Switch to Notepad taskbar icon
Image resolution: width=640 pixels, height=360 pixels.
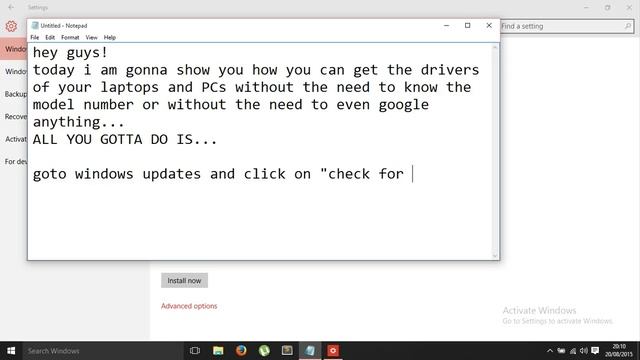310,351
